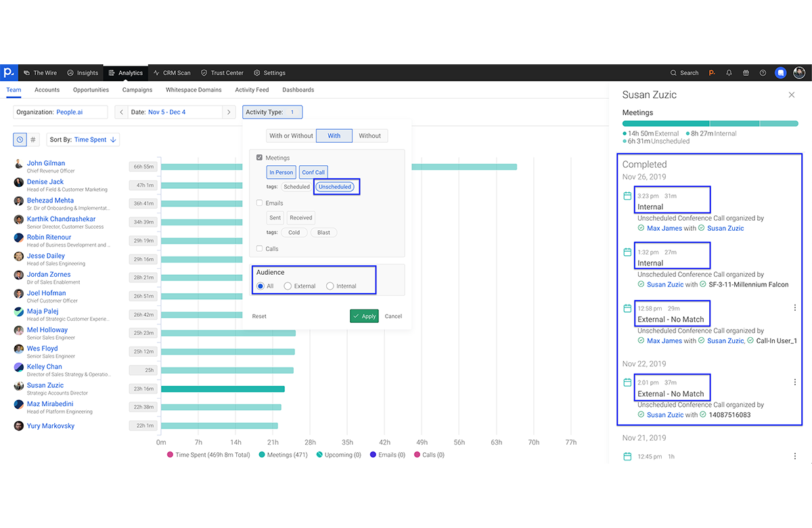Go to previous date range arrow
Image resolution: width=812 pixels, height=528 pixels.
tap(121, 112)
